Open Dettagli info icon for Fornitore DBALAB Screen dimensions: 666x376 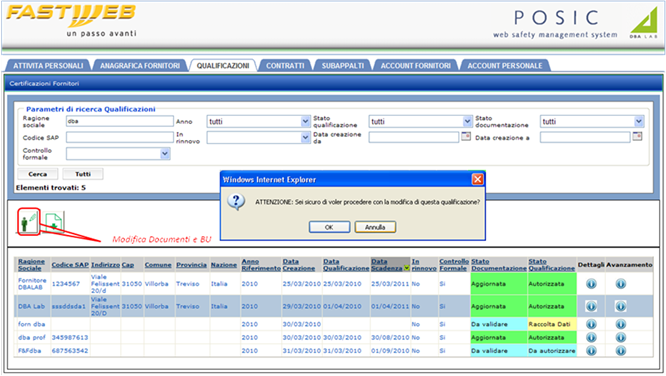[x=591, y=283]
